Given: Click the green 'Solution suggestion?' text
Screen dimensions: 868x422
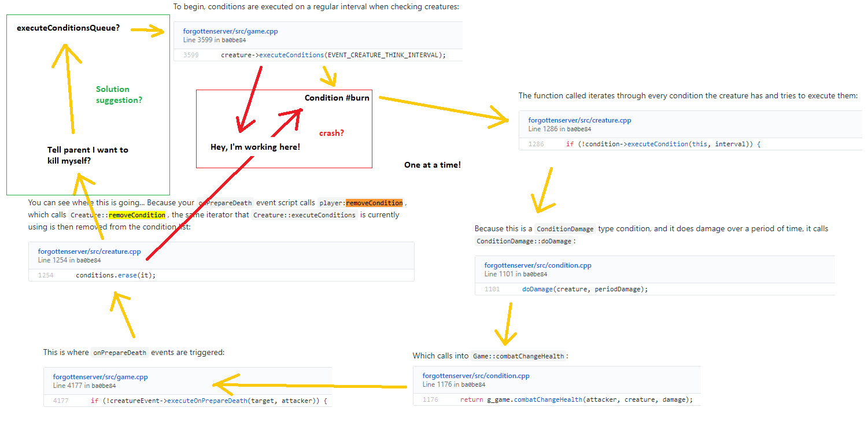Looking at the screenshot, I should pos(119,94).
